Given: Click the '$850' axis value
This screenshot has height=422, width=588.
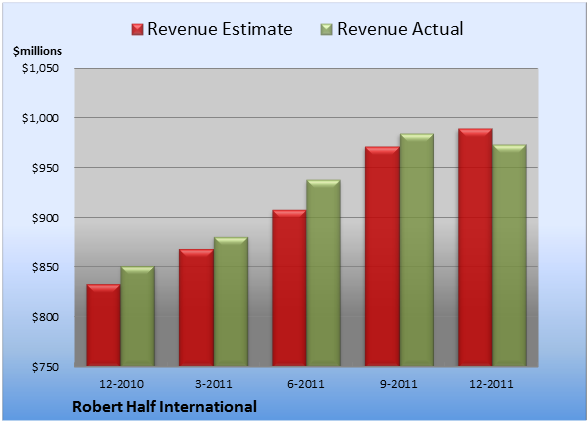Looking at the screenshot, I should click(x=45, y=267).
